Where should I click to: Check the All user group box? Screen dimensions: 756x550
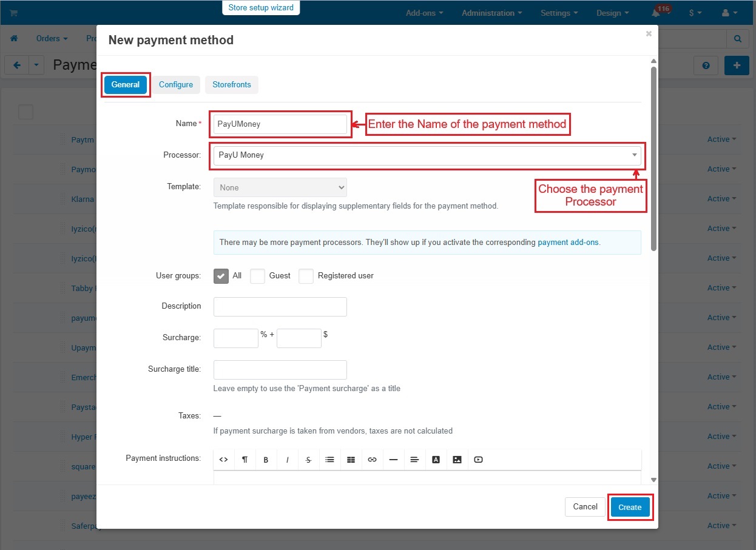(x=221, y=276)
